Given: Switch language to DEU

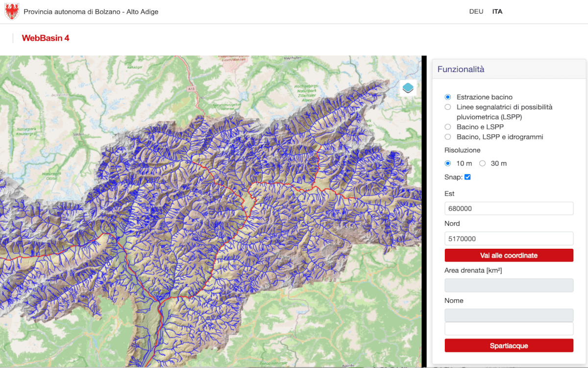Looking at the screenshot, I should [476, 12].
